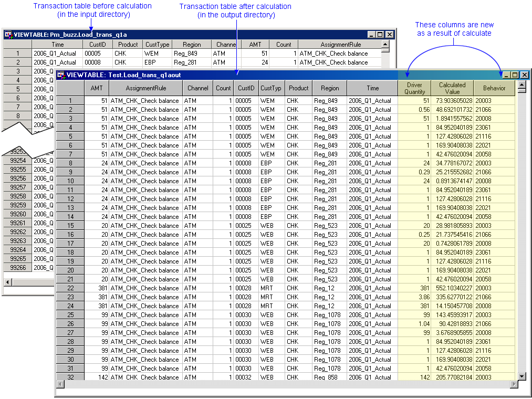Click the CustType column header in input table

click(158, 45)
